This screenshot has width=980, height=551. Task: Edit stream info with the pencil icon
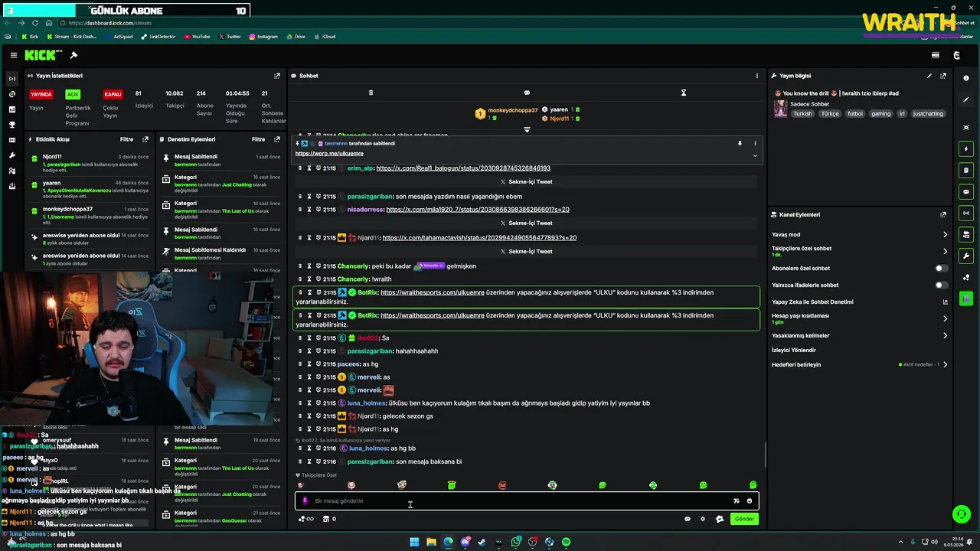click(x=929, y=76)
